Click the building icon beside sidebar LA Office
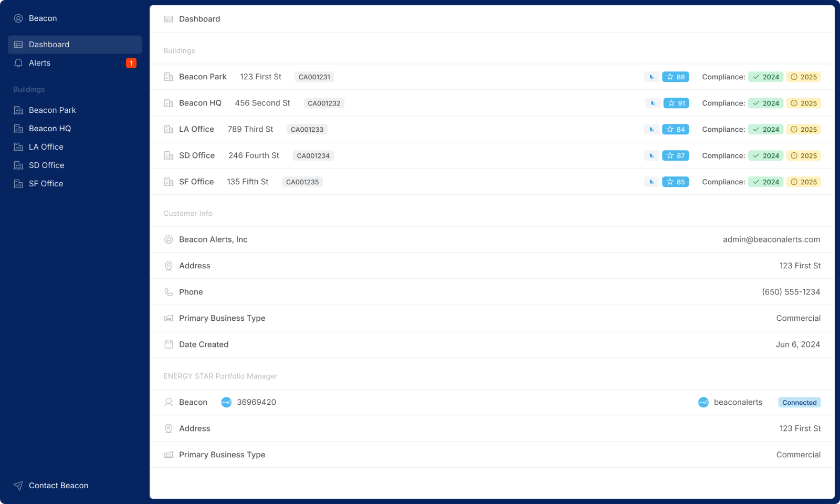Image resolution: width=840 pixels, height=504 pixels. click(x=18, y=147)
